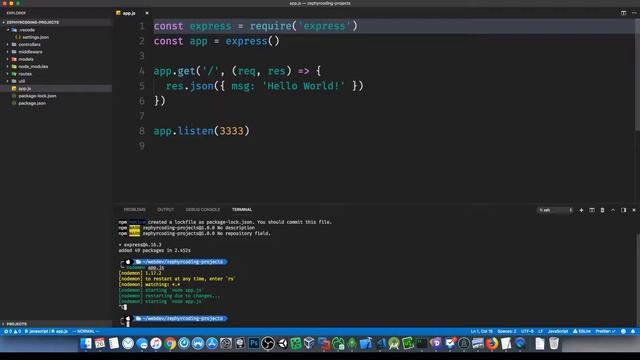Screen dimensions: 640x360
Task: Click the split editor icon
Action: point(624,13)
